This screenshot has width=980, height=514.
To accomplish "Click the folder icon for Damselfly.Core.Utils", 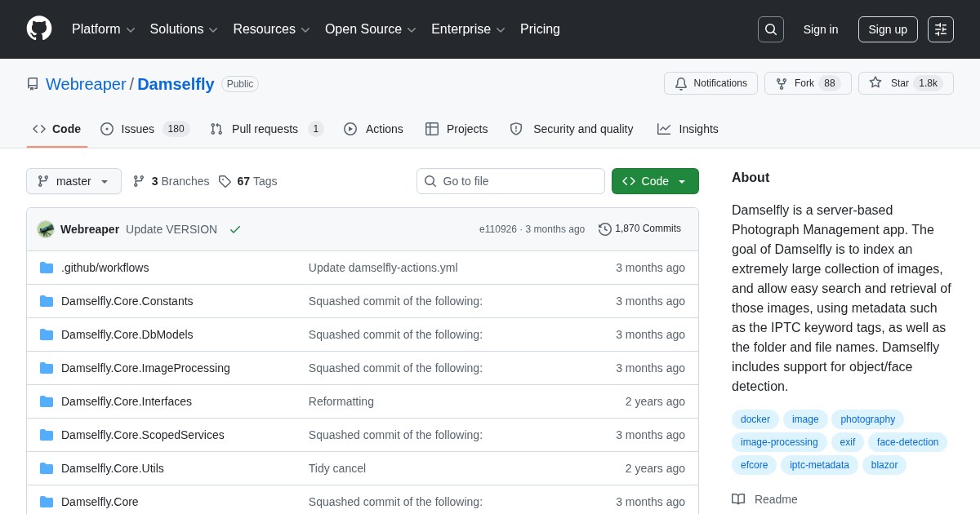I will pyautogui.click(x=47, y=468).
